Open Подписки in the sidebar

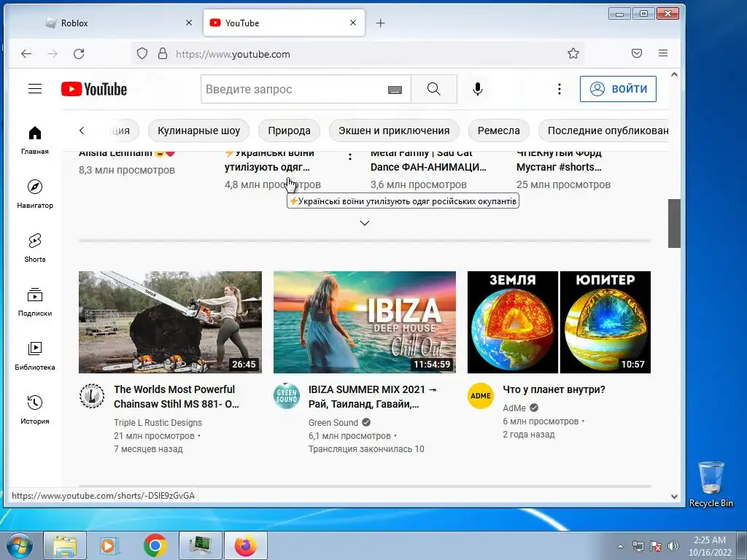pyautogui.click(x=35, y=302)
